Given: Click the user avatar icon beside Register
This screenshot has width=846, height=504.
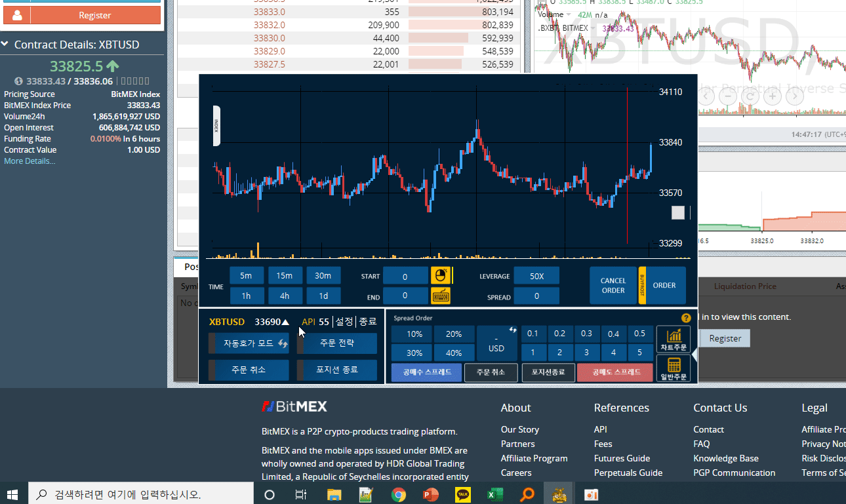Looking at the screenshot, I should coord(17,15).
